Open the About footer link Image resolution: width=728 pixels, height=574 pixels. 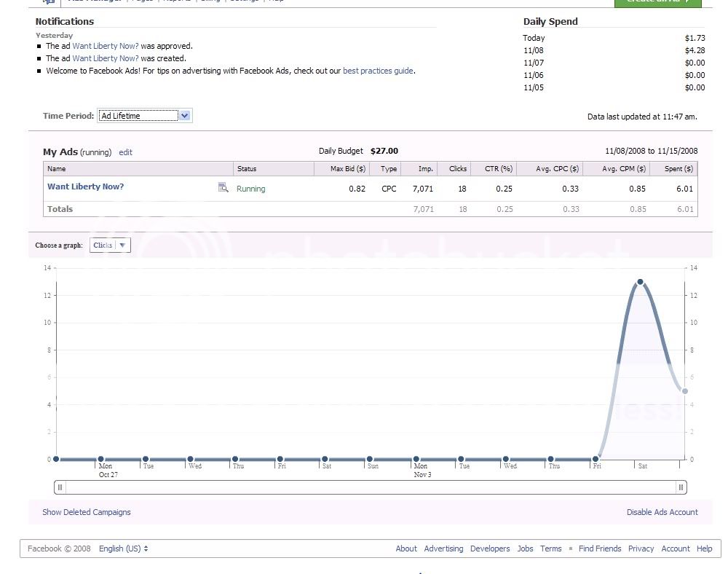pyautogui.click(x=406, y=549)
